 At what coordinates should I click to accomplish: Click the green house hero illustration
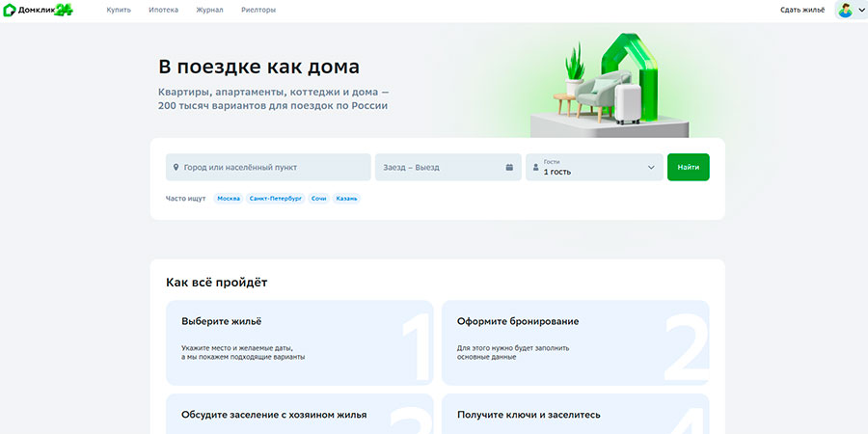pyautogui.click(x=609, y=86)
